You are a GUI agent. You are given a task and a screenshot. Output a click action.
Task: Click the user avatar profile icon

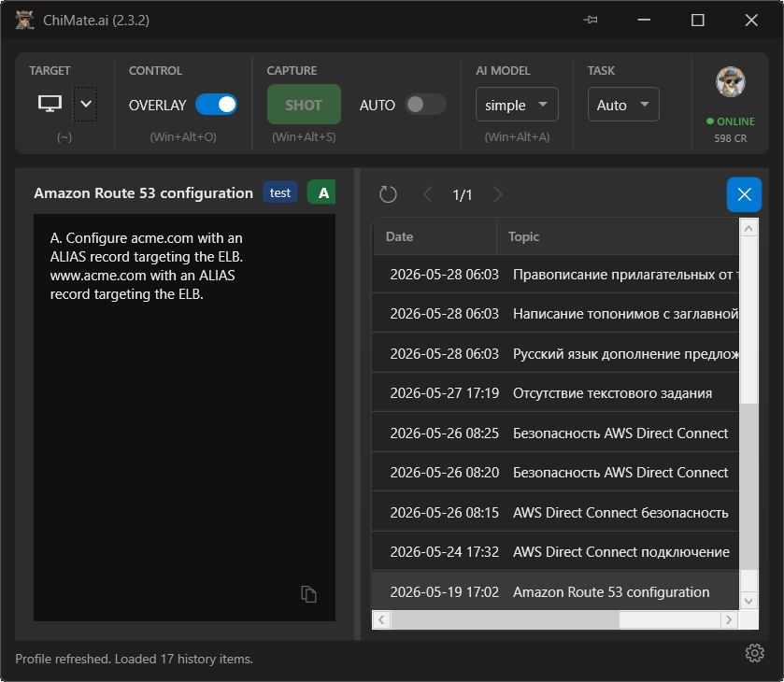[x=730, y=82]
